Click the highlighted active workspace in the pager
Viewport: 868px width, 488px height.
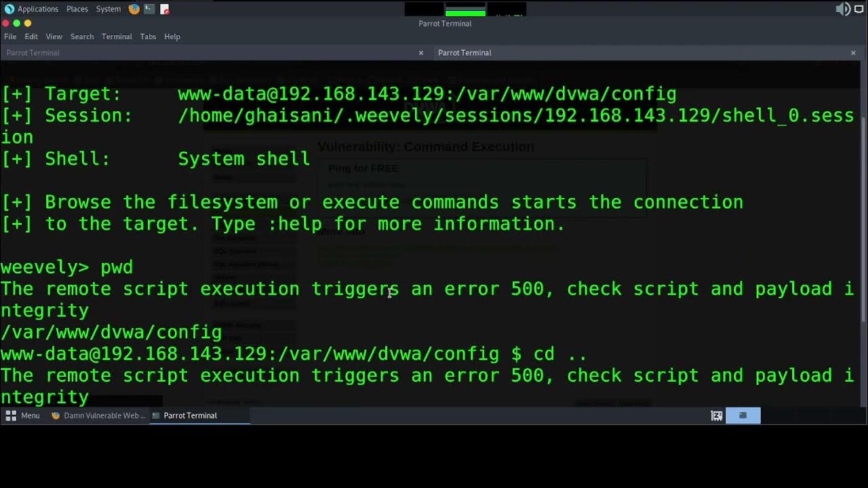743,415
